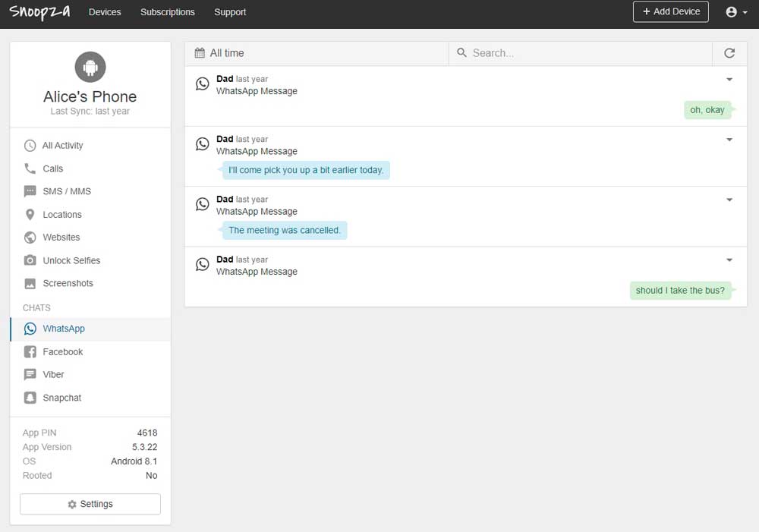Image resolution: width=759 pixels, height=532 pixels.
Task: Click the Snoopza logo
Action: (39, 11)
